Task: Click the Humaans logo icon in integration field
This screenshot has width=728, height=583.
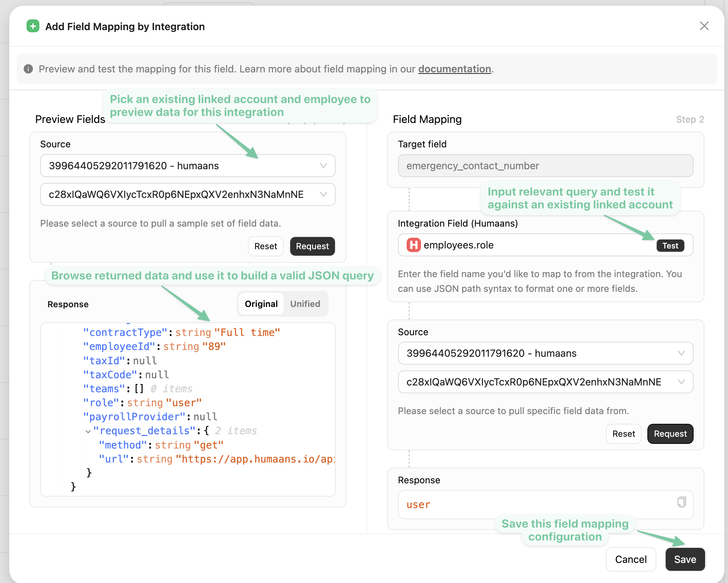Action: pos(413,245)
